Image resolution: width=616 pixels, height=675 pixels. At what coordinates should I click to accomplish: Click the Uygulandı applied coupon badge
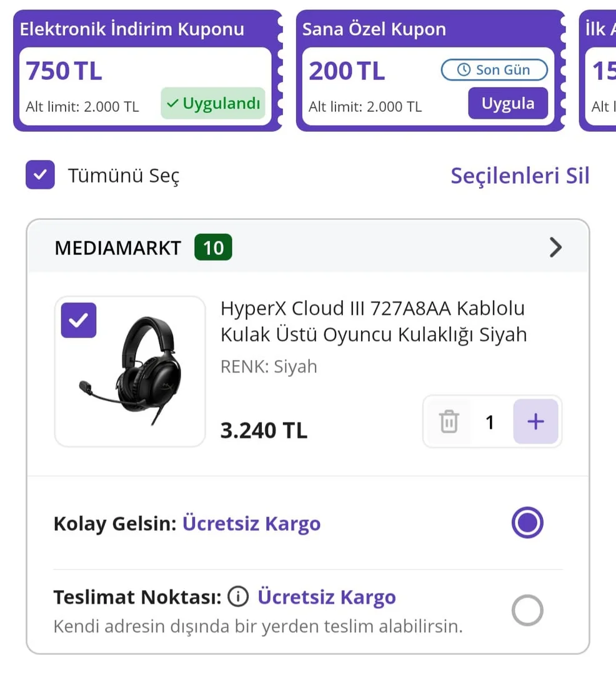[x=213, y=104]
